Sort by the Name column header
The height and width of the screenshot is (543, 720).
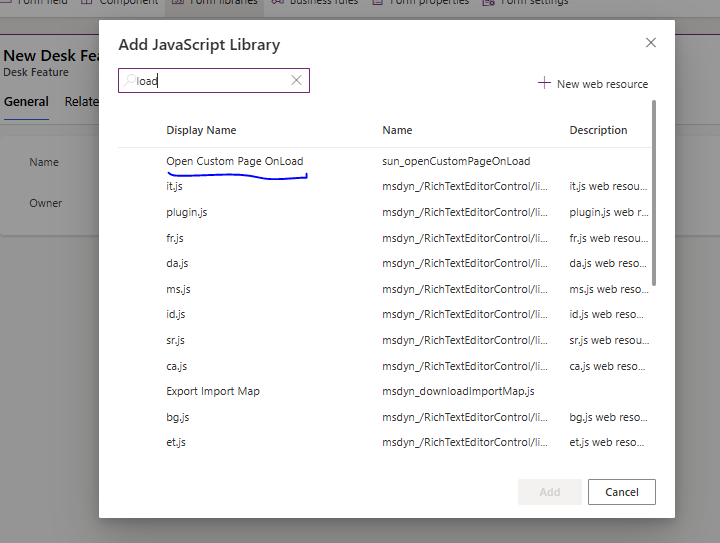click(397, 130)
